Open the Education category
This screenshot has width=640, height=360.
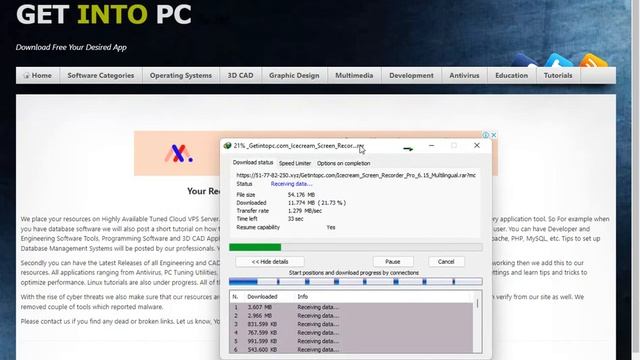pos(511,76)
